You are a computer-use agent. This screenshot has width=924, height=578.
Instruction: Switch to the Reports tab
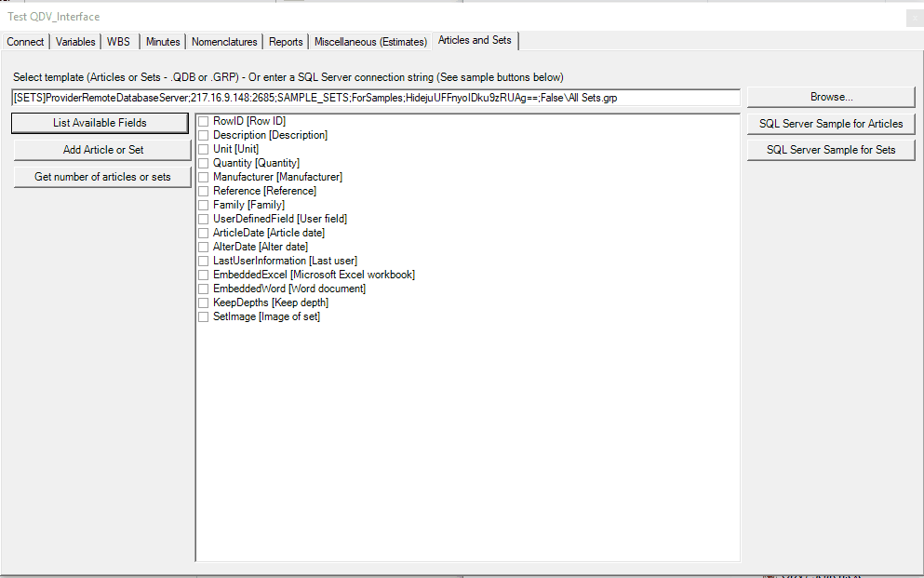(286, 42)
